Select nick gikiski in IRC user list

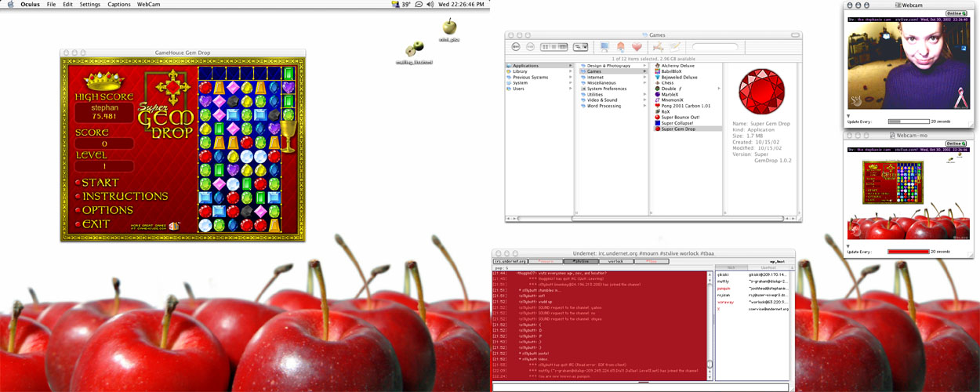pos(723,274)
